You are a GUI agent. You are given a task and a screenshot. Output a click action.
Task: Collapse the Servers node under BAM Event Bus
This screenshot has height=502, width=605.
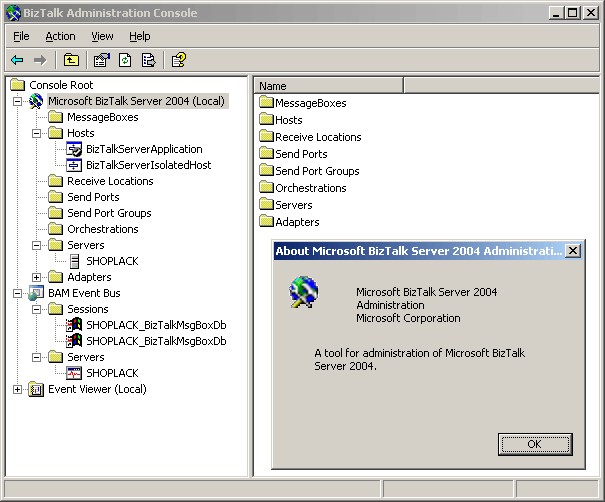36,358
